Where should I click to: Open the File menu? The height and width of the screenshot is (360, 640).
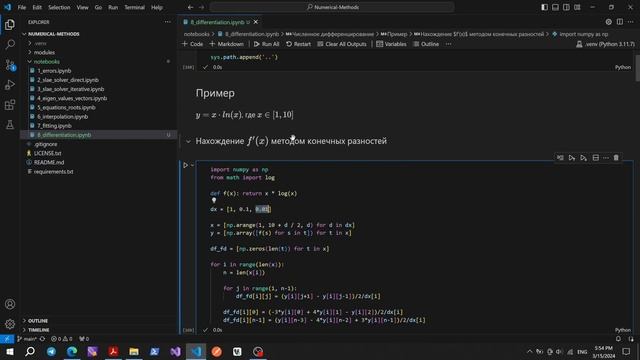click(22, 7)
